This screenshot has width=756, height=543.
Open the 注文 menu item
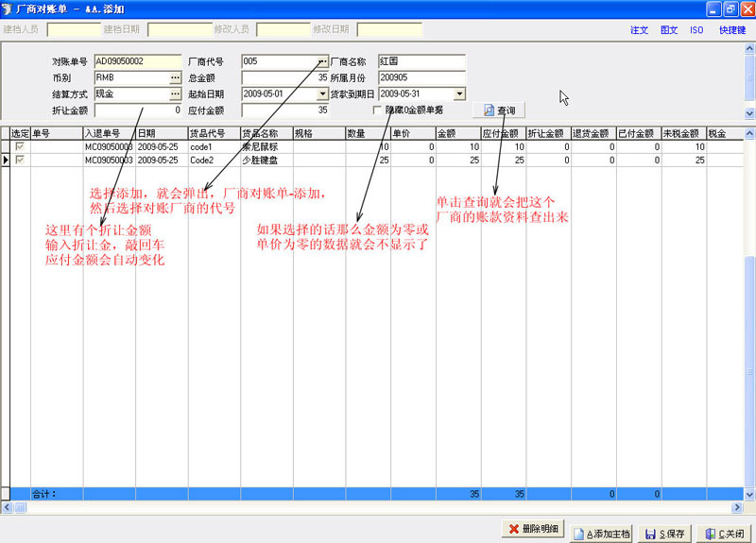pyautogui.click(x=639, y=30)
